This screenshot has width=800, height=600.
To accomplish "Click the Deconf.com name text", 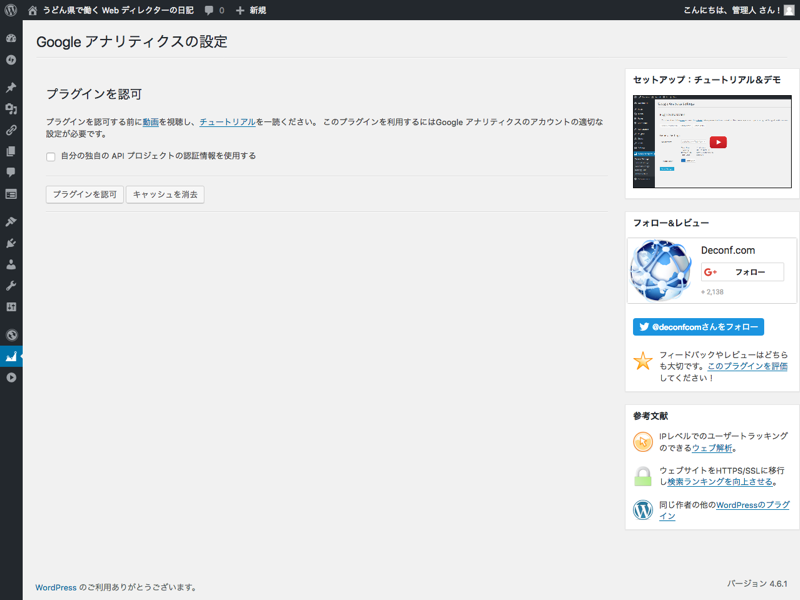I will point(728,251).
